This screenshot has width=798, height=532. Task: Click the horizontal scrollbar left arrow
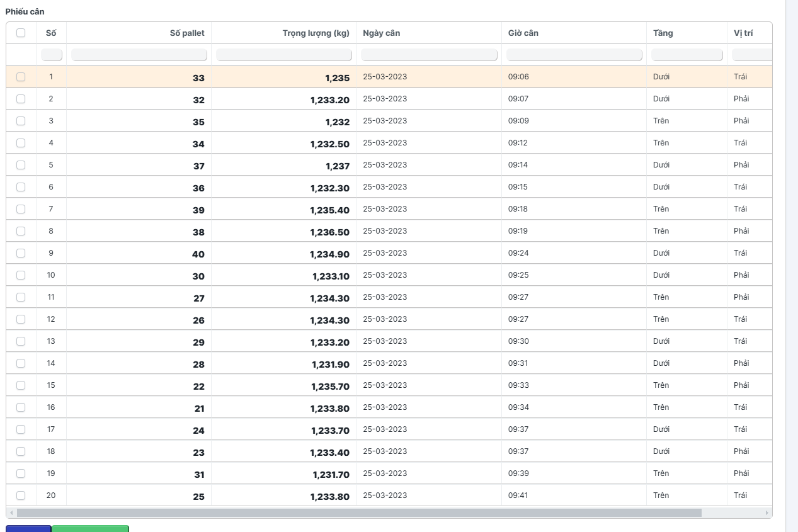[x=11, y=513]
